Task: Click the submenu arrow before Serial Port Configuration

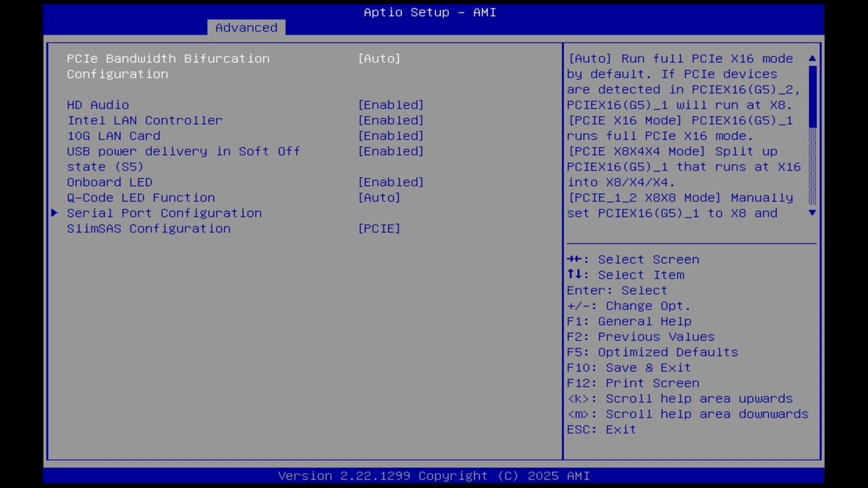Action: click(x=54, y=213)
